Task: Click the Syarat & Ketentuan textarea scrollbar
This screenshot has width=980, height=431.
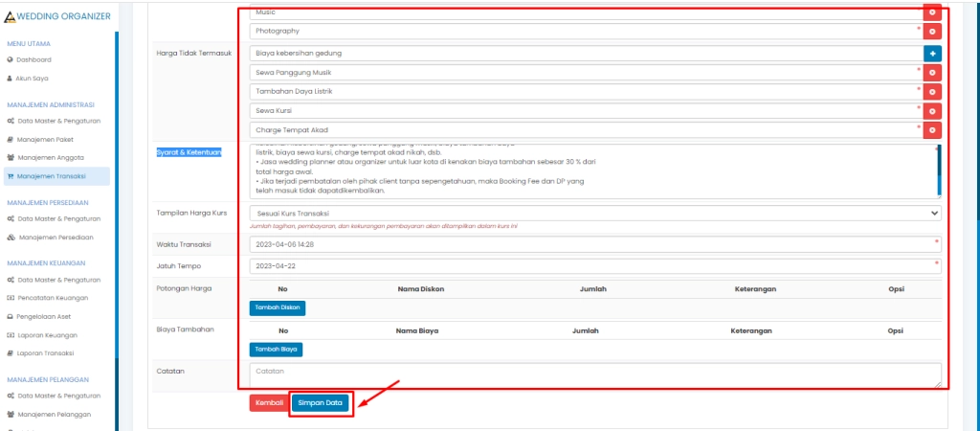Action: coord(938,170)
